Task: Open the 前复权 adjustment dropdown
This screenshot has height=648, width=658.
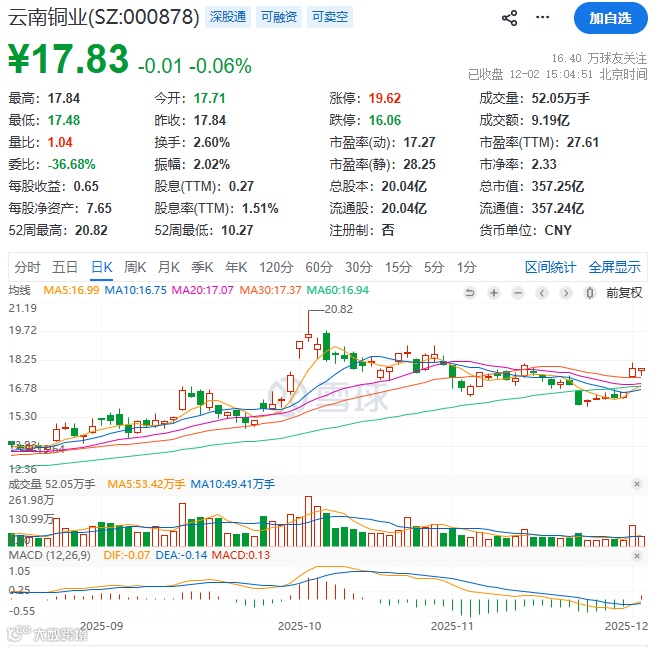Action: tap(624, 293)
